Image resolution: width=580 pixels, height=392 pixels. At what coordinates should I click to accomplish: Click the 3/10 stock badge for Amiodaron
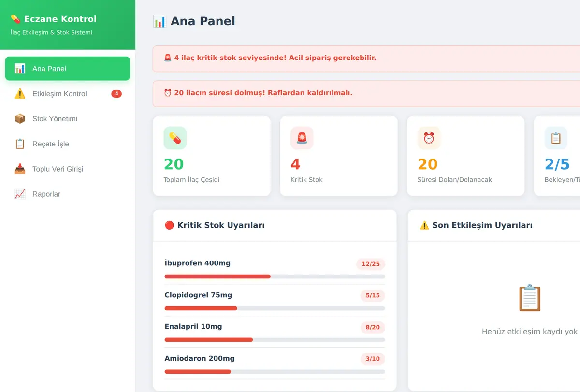373,359
